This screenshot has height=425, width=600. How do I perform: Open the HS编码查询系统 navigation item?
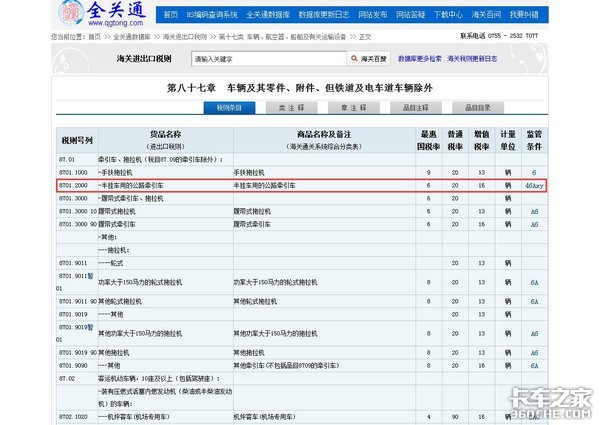[212, 15]
